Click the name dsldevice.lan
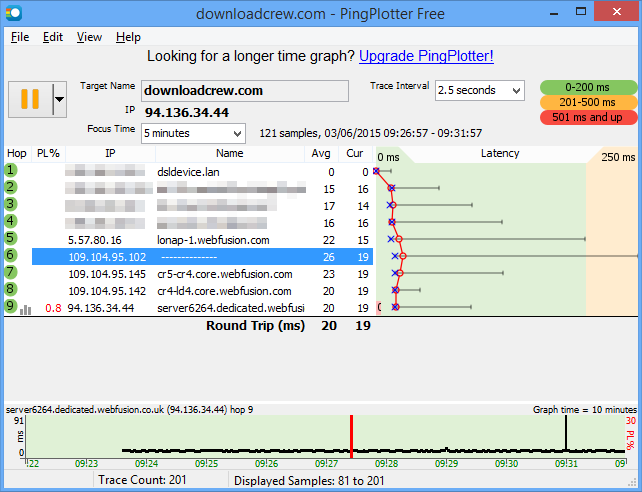 pos(188,172)
